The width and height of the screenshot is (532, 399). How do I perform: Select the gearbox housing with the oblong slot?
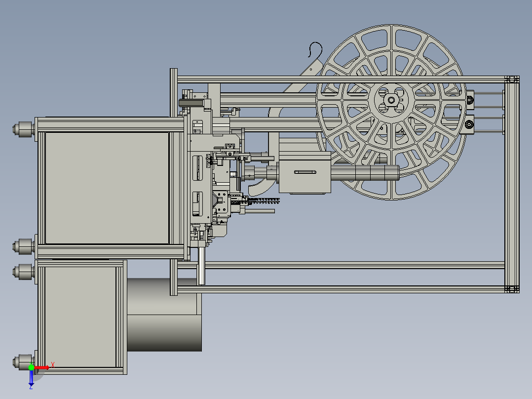coord(304,172)
